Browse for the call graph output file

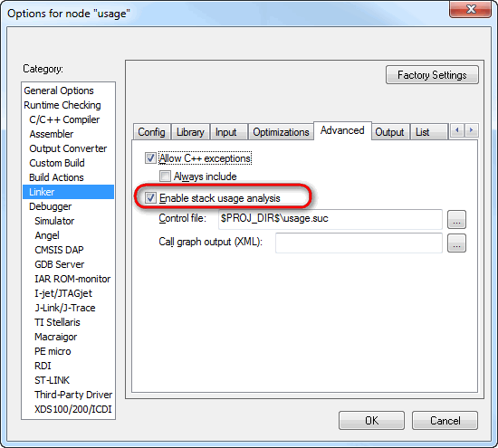456,243
